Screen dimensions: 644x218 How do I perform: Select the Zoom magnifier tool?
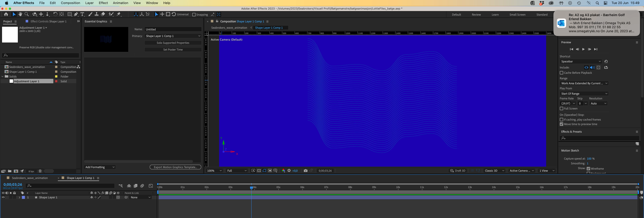click(x=27, y=14)
